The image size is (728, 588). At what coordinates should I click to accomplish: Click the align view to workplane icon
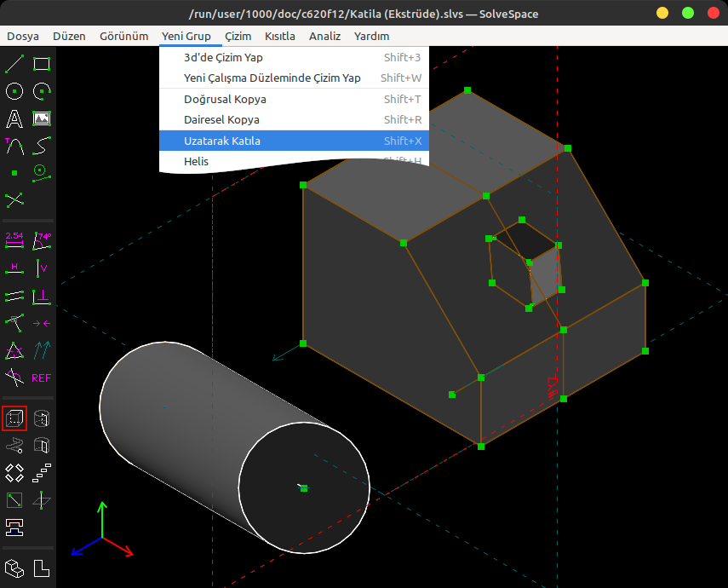point(42,568)
